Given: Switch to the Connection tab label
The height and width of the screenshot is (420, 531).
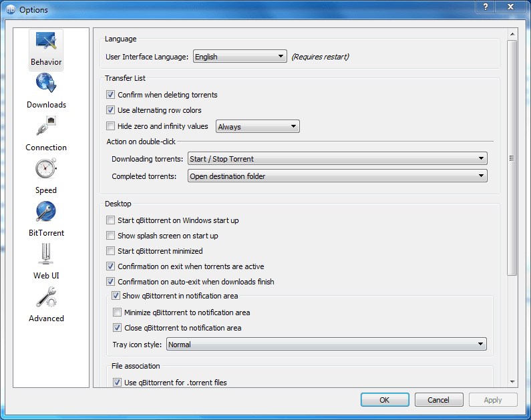Looking at the screenshot, I should point(46,148).
